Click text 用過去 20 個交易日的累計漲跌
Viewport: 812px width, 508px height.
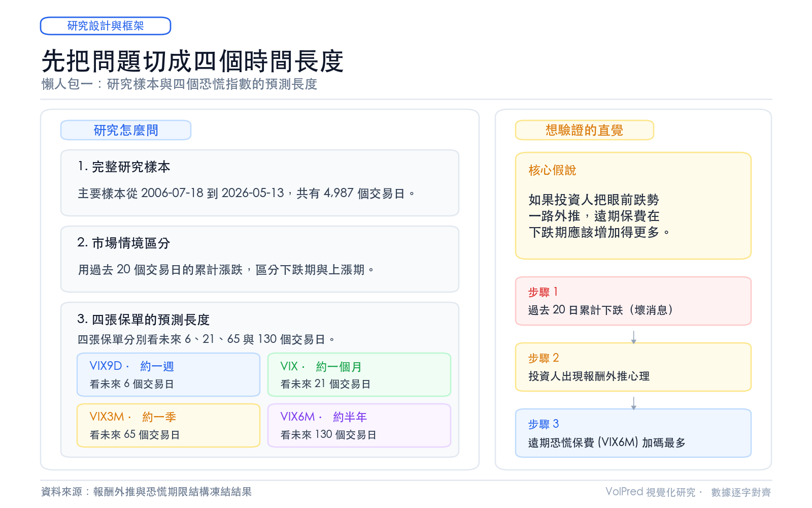160,270
